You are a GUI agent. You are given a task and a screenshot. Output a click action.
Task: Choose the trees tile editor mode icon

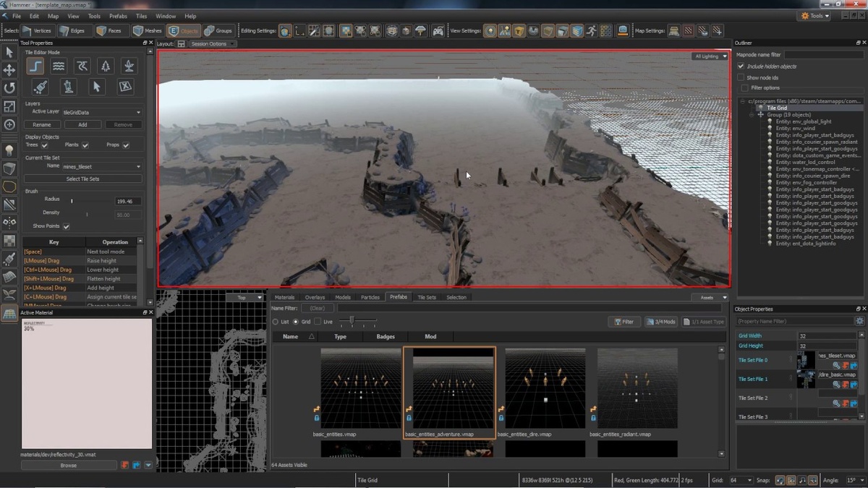106,67
